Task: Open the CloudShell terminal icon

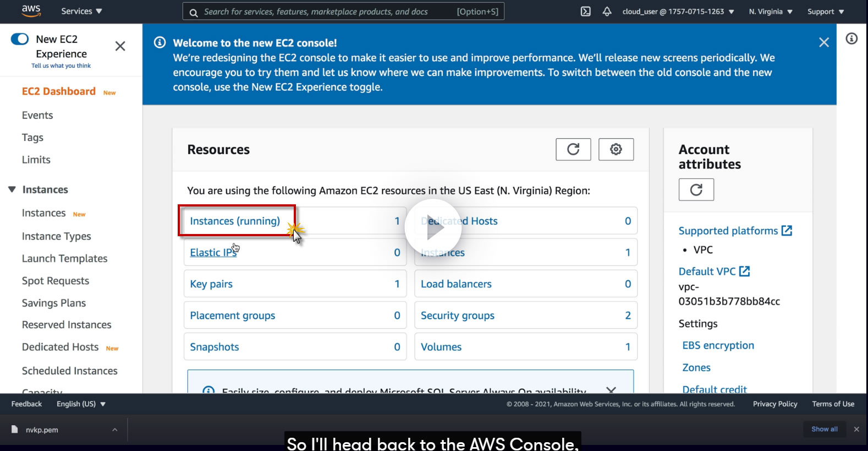Action: (x=586, y=12)
